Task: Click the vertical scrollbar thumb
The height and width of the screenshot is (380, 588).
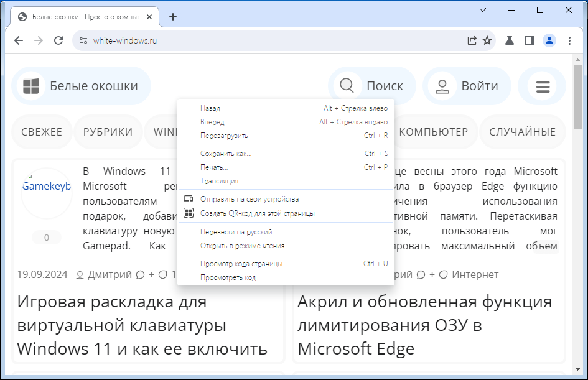Action: (x=577, y=96)
